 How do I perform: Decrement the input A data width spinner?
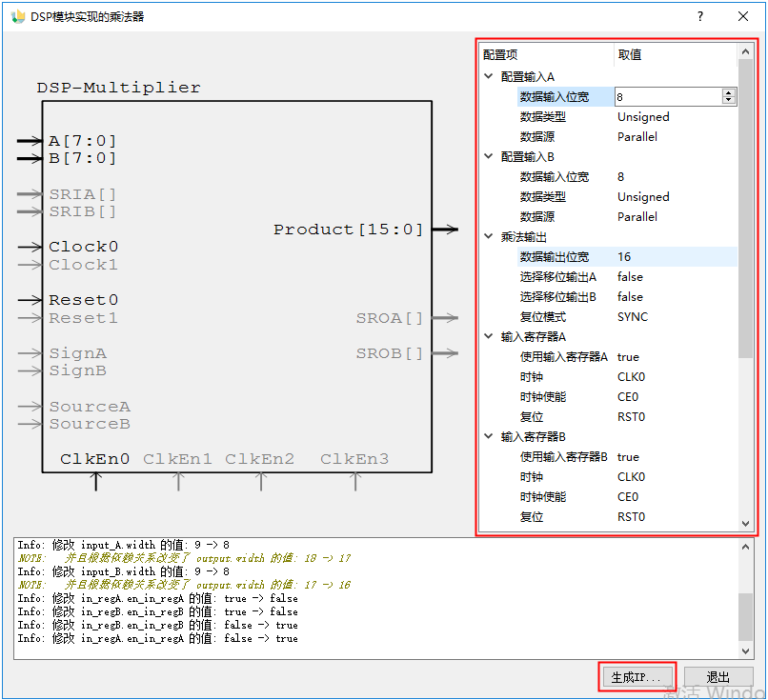coord(729,100)
